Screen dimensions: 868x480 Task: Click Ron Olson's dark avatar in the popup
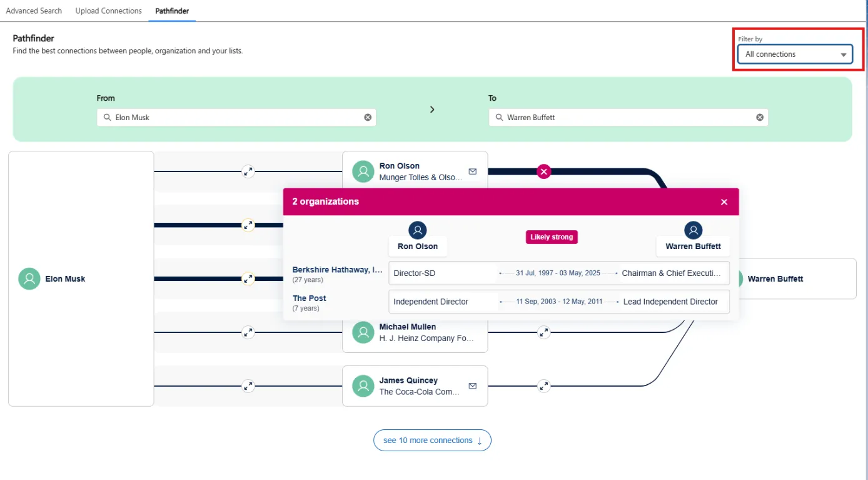click(x=418, y=230)
